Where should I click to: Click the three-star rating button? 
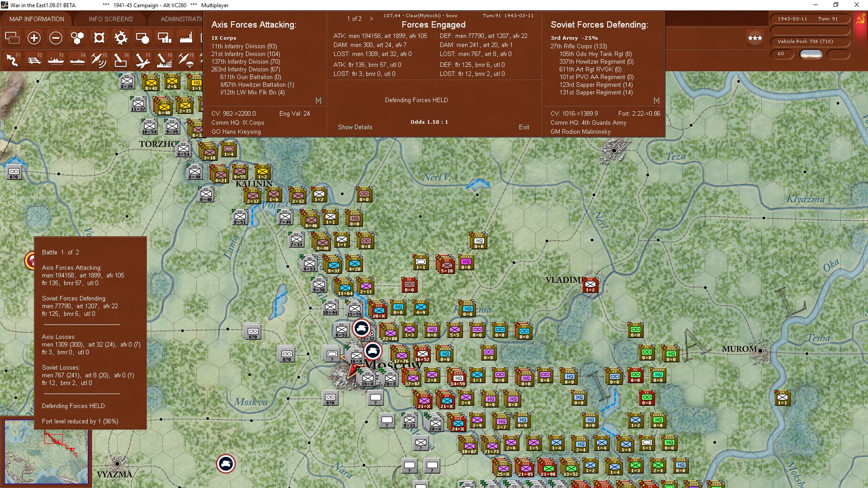755,38
